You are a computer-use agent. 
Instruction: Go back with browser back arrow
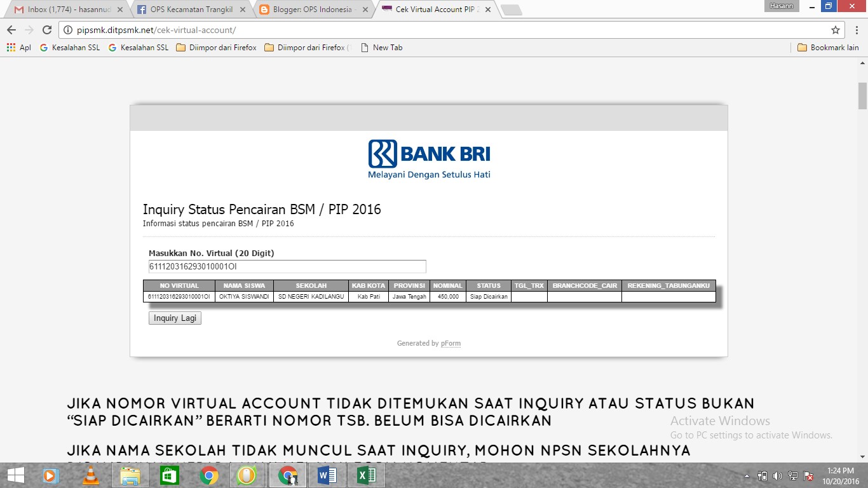tap(11, 30)
